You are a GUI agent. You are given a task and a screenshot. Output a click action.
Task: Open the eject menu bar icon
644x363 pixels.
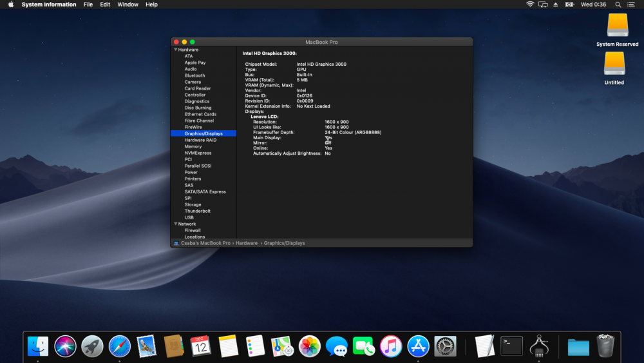(x=556, y=5)
